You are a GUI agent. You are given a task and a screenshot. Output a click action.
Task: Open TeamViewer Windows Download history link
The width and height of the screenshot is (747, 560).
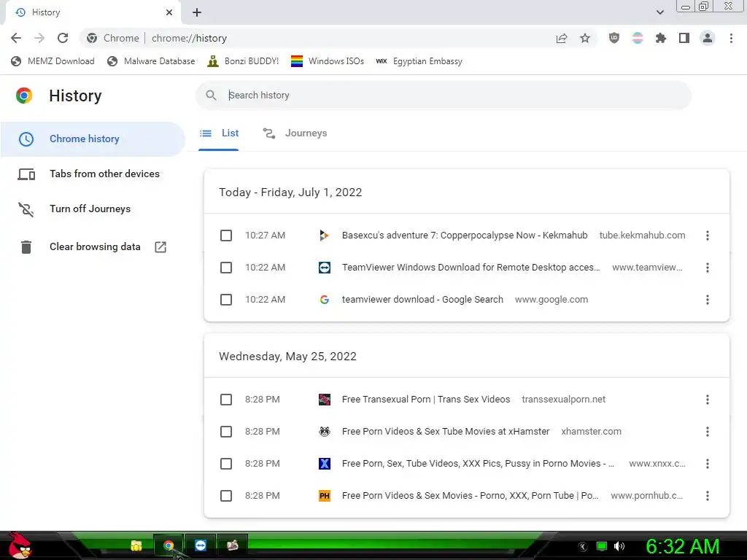(x=471, y=268)
